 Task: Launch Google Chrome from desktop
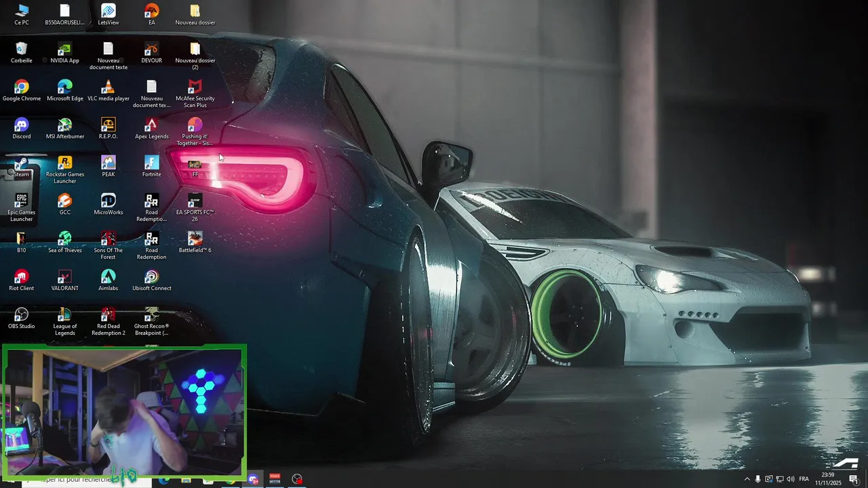(x=22, y=91)
